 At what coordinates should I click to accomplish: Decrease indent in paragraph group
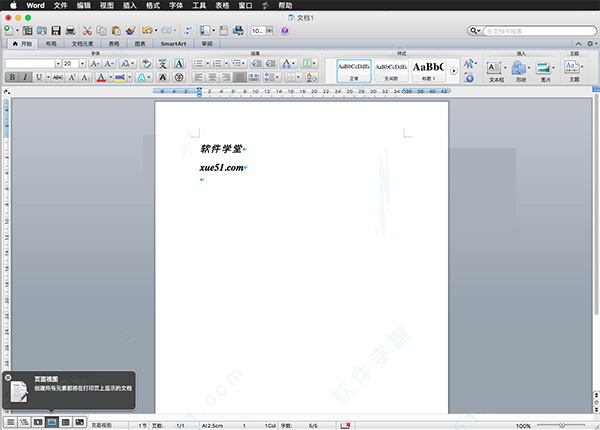(256, 64)
